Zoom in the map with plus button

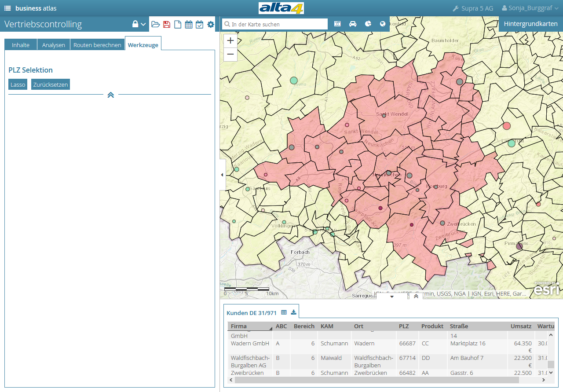click(230, 40)
